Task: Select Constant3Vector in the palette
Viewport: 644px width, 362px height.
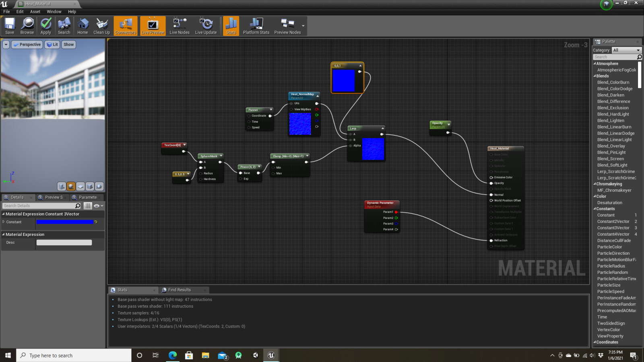Action: [x=613, y=228]
